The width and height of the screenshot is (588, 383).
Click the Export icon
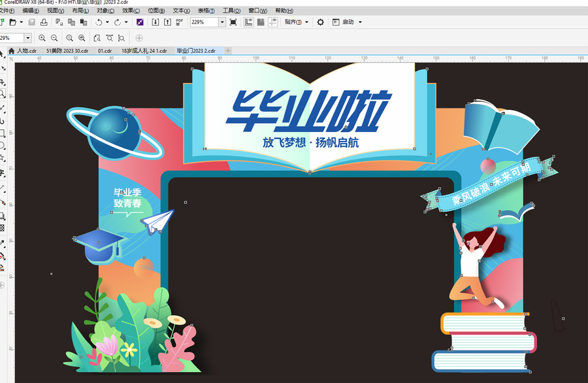click(x=168, y=22)
